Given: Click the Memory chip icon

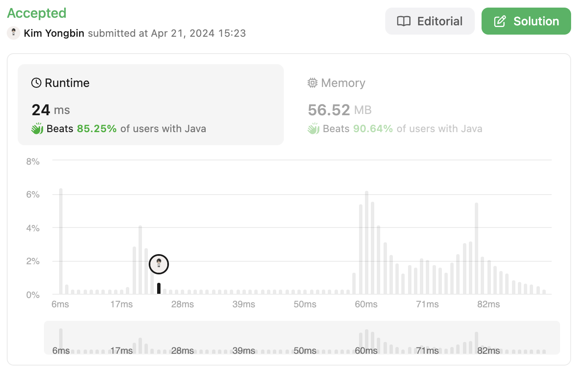Looking at the screenshot, I should coord(312,83).
